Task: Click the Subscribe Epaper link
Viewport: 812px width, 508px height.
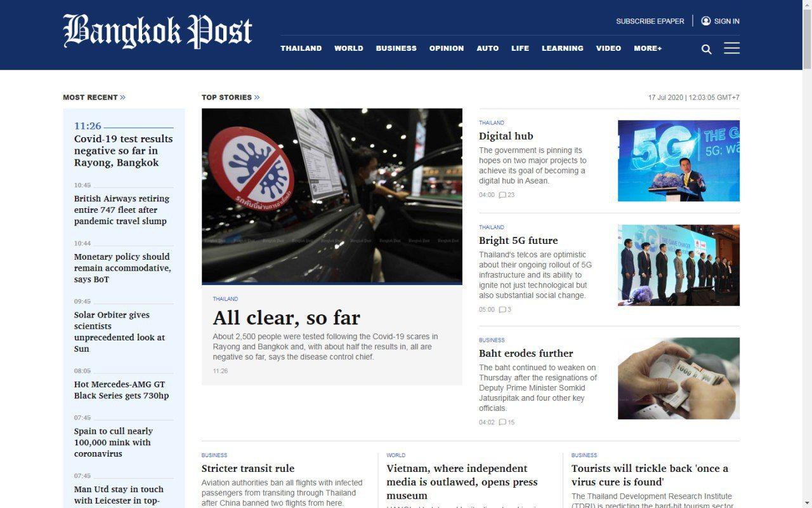Action: 650,21
